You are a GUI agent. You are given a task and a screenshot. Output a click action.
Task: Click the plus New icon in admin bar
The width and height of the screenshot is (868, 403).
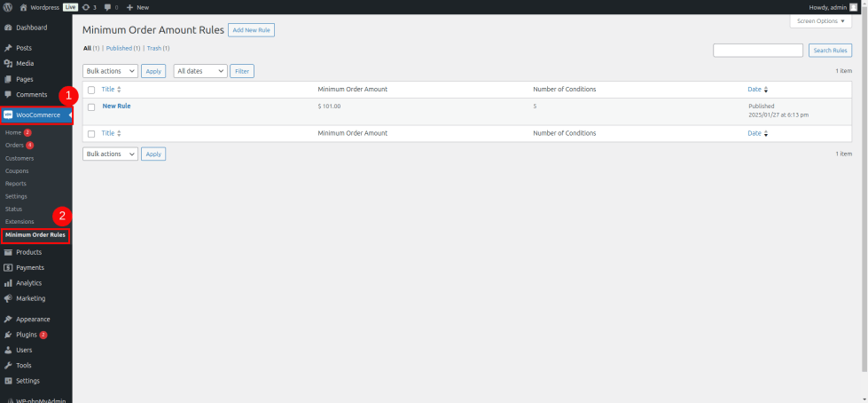pyautogui.click(x=129, y=7)
